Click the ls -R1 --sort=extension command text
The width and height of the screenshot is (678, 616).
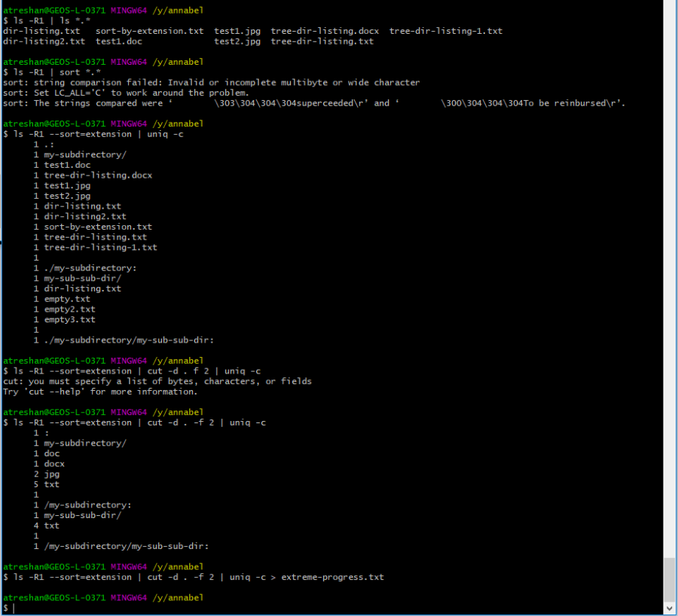[72, 133]
